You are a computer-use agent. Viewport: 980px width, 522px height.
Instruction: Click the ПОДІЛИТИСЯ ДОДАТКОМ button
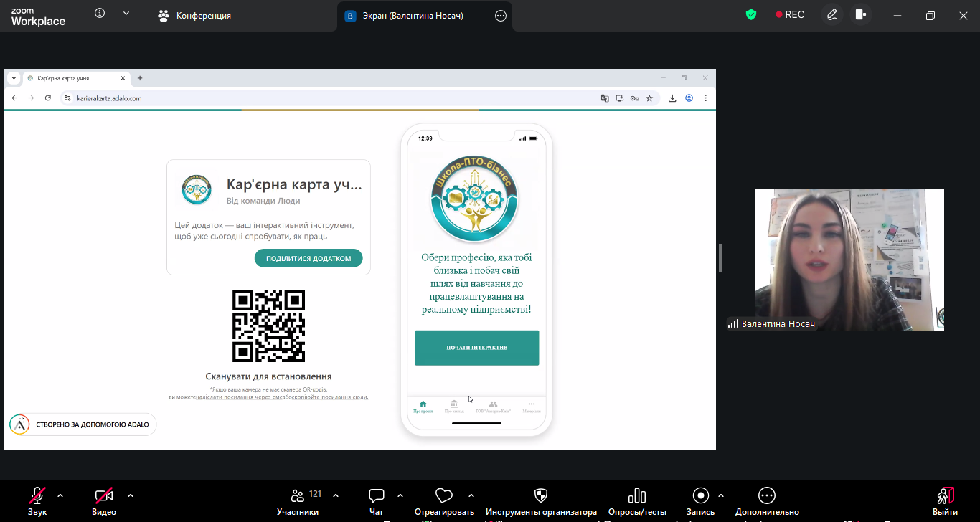(x=308, y=258)
